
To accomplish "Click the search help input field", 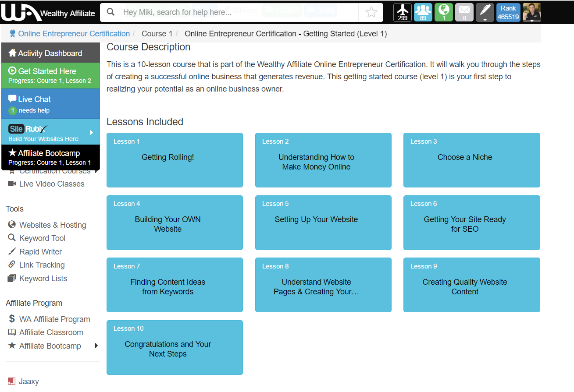I will coord(239,12).
